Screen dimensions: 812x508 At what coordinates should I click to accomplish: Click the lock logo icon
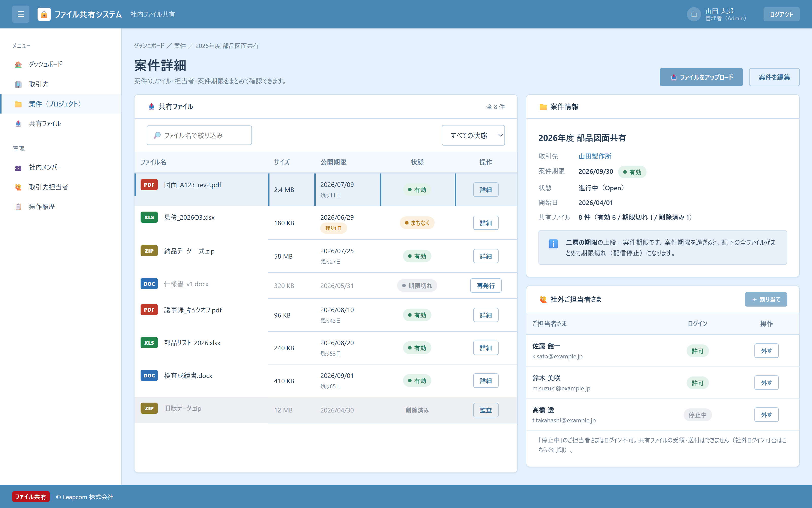click(x=44, y=14)
